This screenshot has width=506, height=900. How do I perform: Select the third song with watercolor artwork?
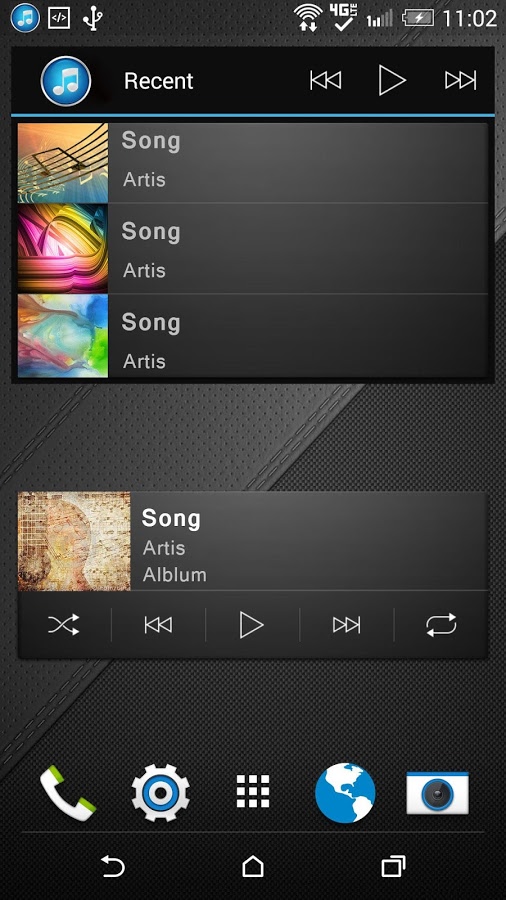(252, 336)
